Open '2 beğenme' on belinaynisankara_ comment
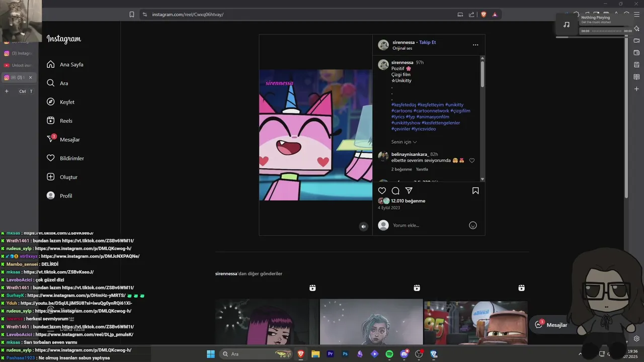Image resolution: width=644 pixels, height=362 pixels. [401, 169]
